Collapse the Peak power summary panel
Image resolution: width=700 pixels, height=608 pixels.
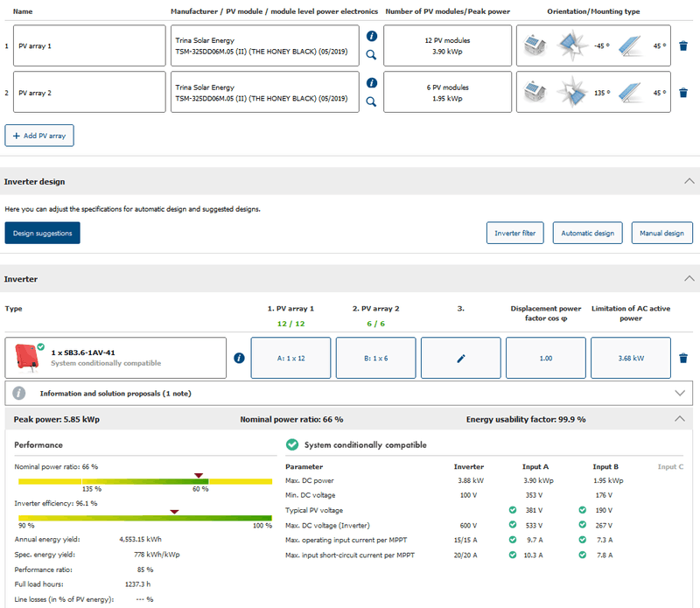coord(680,419)
